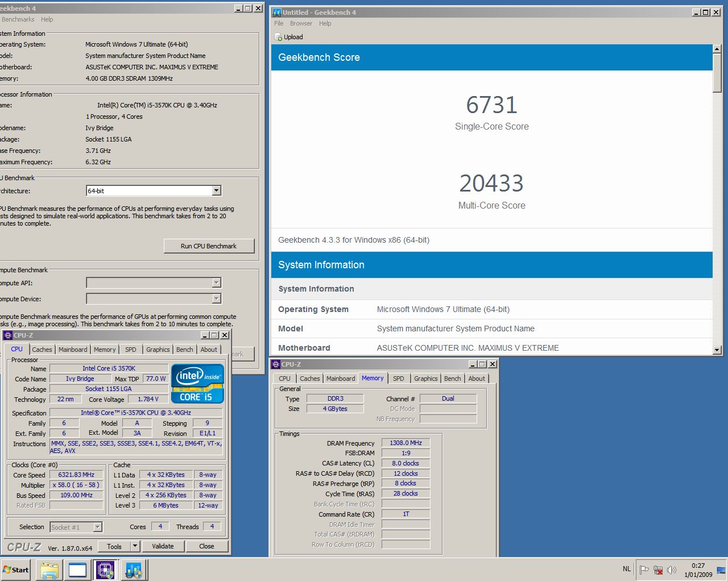Viewport: 728px width, 582px height.
Task: Click the Show Desktop icon beside the clock
Action: point(721,570)
